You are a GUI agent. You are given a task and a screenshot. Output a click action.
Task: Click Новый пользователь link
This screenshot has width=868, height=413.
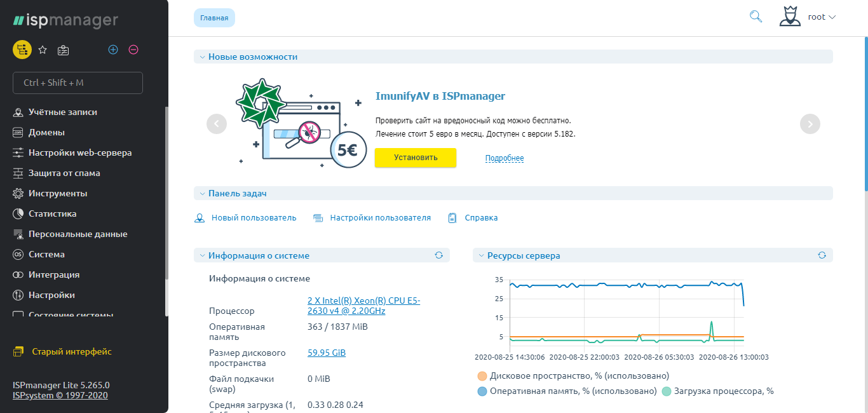click(x=254, y=218)
